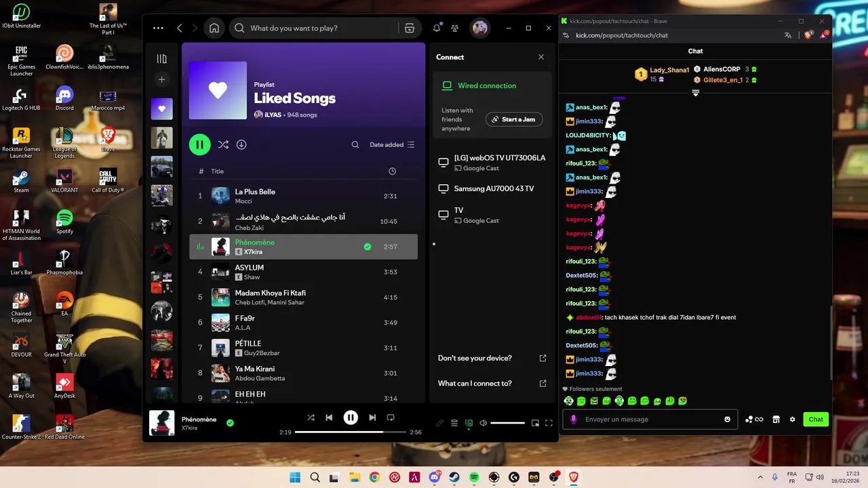
Task: Toggle the Connect to a device icon
Action: tap(469, 423)
